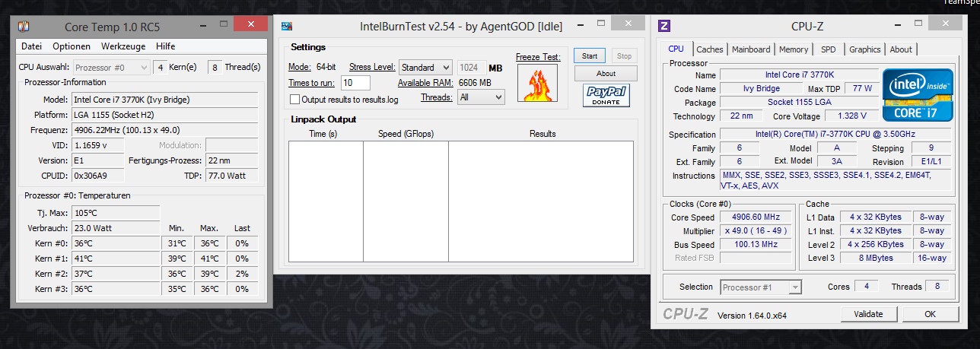Screen dimensions: 980x349
Task: Switch to the Mainboard tab
Action: pyautogui.click(x=751, y=49)
